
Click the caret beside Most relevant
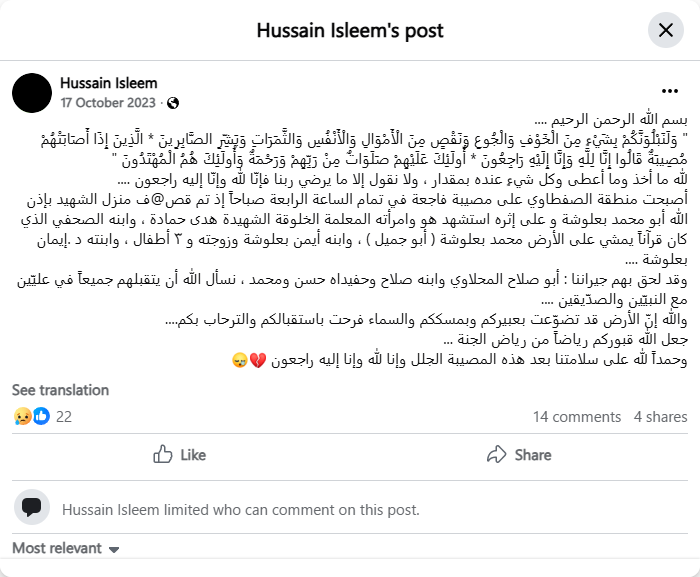pos(114,549)
